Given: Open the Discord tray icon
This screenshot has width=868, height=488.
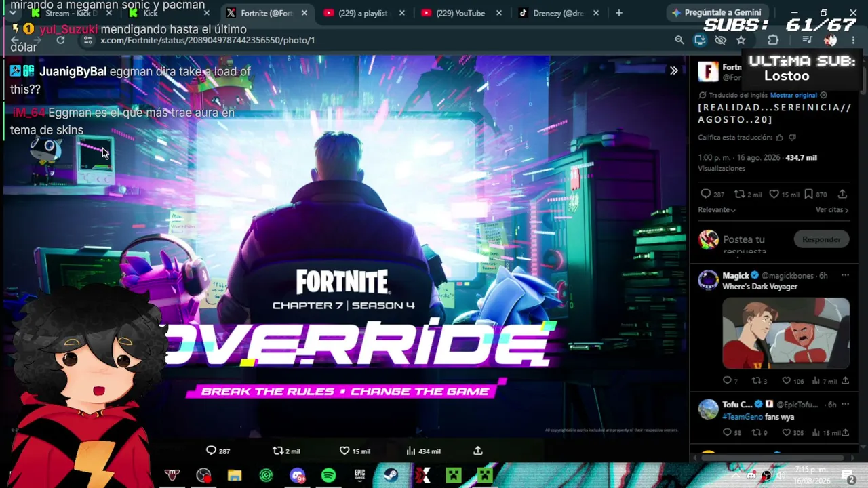Looking at the screenshot, I should 751,476.
